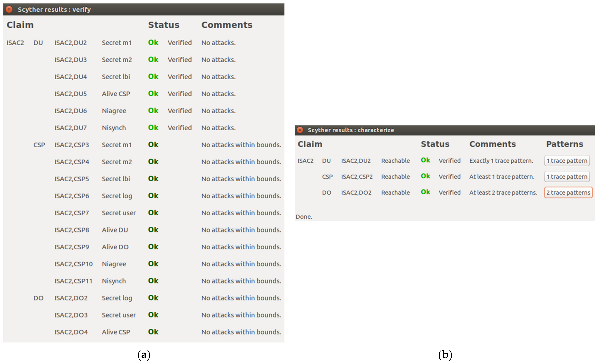Select the ISAC2,DU5 Alive CSP claim
The width and height of the screenshot is (597, 364).
[x=116, y=94]
